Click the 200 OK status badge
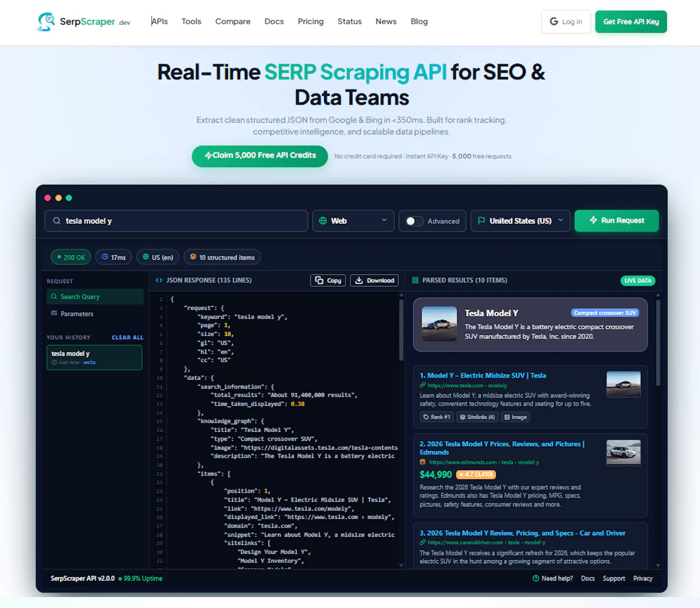The height and width of the screenshot is (608, 700). 71,257
